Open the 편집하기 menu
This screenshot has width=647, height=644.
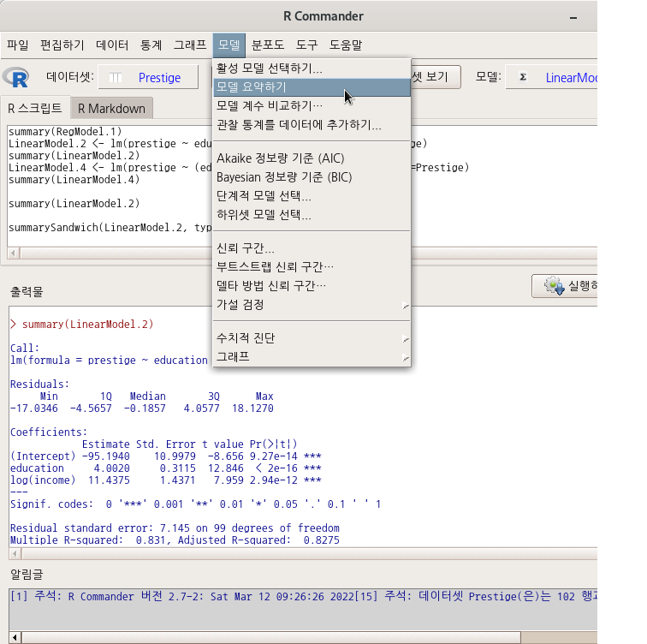(x=62, y=45)
